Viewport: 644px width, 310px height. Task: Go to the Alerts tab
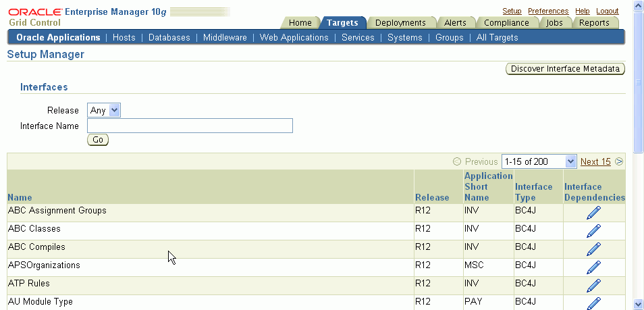[455, 22]
